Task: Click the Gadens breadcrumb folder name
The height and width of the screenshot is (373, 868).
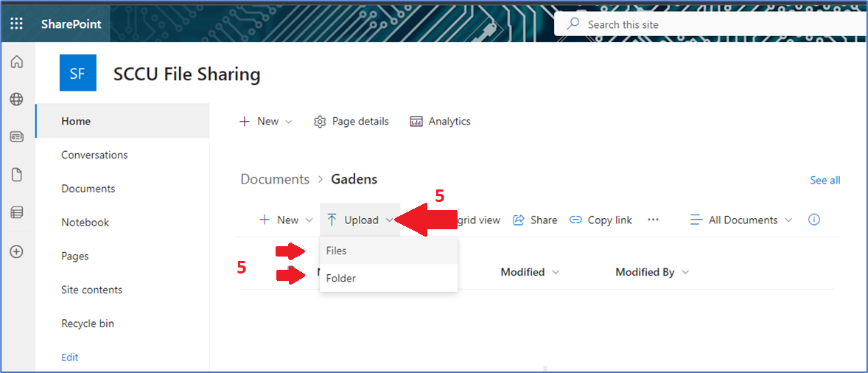Action: 354,179
